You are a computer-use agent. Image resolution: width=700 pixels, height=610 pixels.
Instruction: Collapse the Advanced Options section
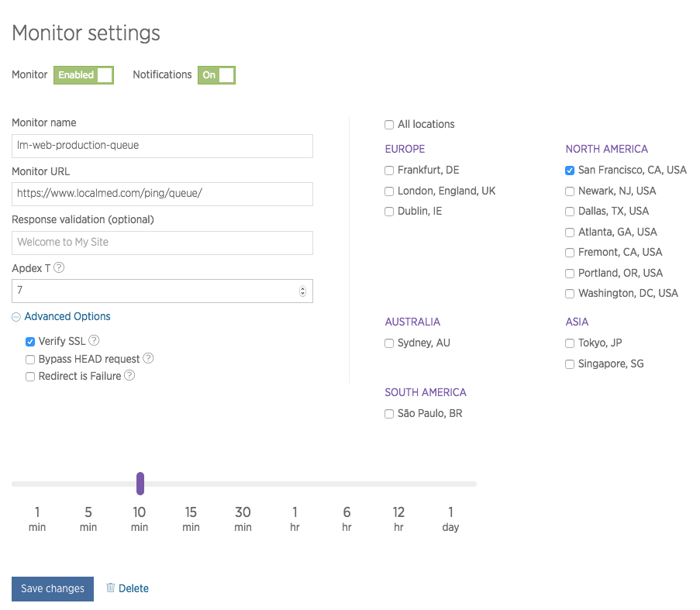click(x=60, y=316)
